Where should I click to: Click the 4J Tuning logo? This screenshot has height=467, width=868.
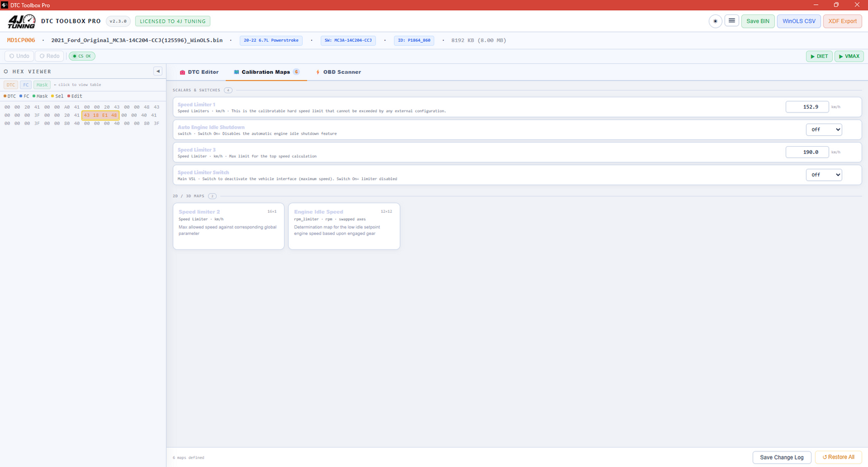pos(21,22)
